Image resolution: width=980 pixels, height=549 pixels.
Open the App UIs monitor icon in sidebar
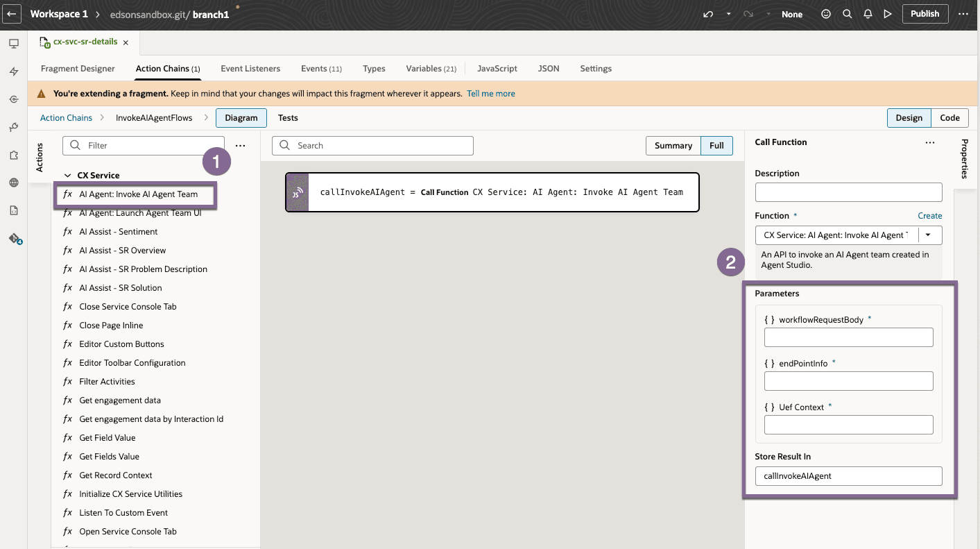click(x=13, y=43)
